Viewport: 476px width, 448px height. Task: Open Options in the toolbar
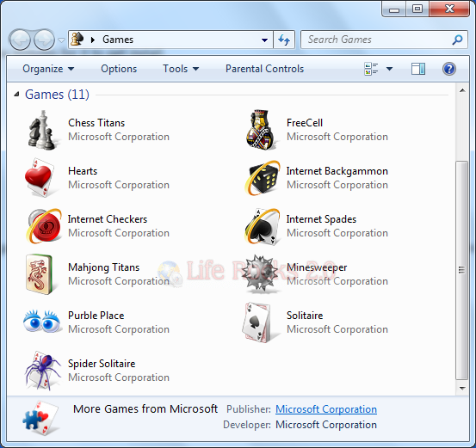coord(119,69)
